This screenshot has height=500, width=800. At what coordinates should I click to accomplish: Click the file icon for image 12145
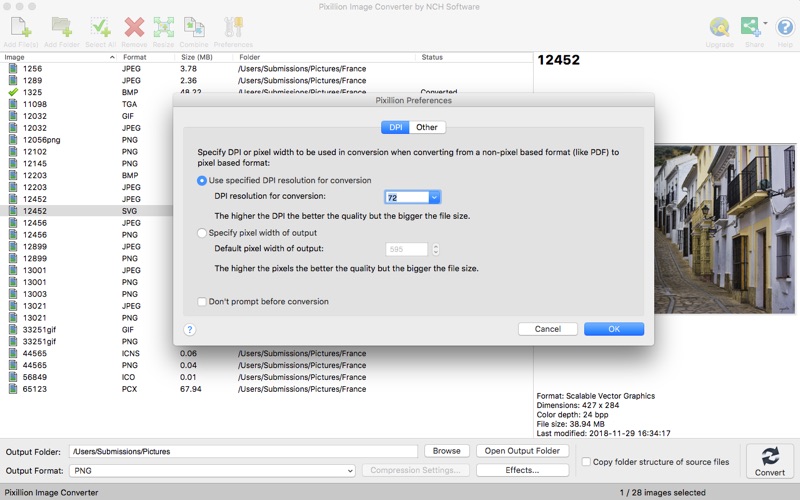(x=13, y=163)
